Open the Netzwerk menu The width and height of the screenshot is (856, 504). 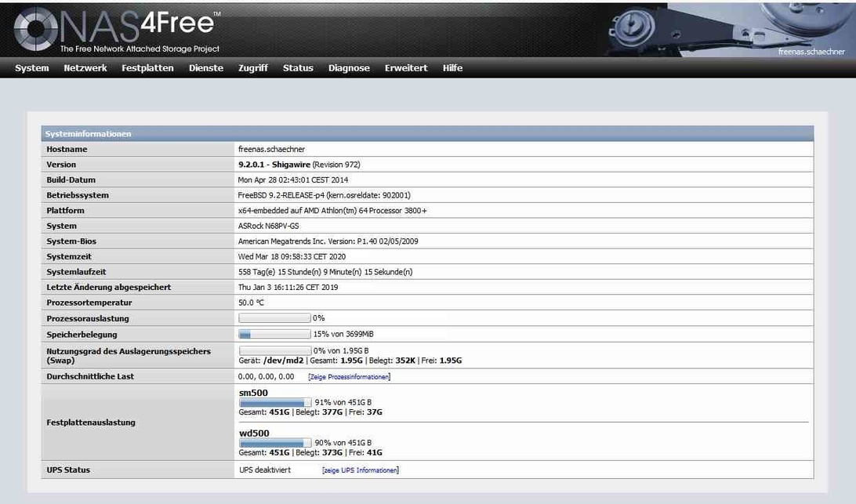[85, 68]
